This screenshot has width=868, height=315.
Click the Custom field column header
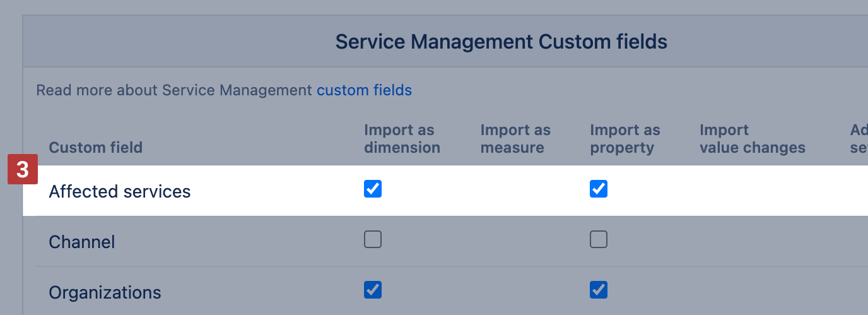tap(96, 148)
